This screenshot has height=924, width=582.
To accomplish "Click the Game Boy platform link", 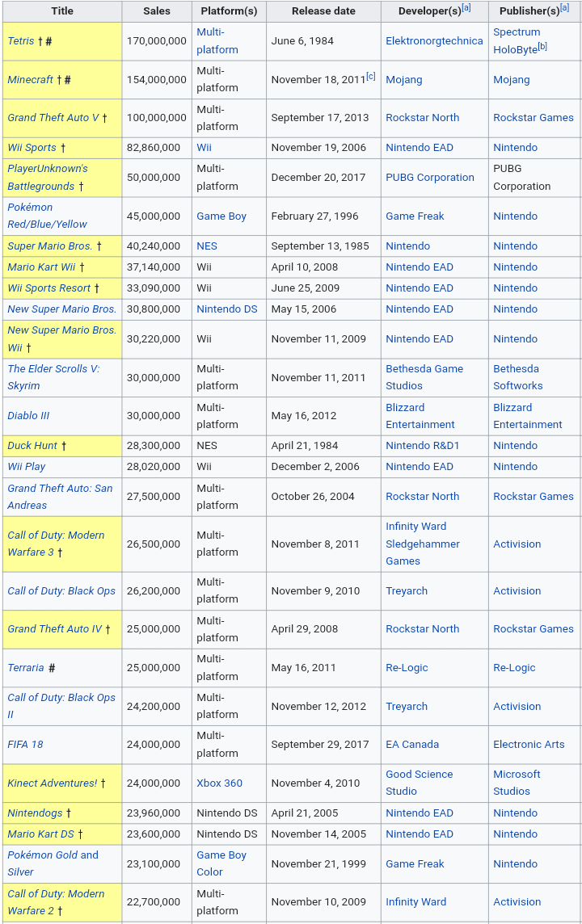I will coord(221,216).
